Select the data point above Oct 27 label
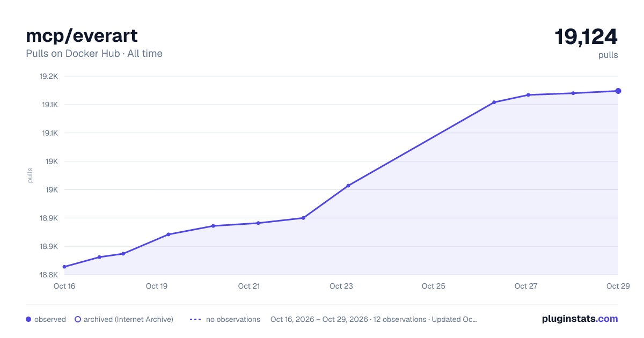The image size is (644, 338). (528, 95)
